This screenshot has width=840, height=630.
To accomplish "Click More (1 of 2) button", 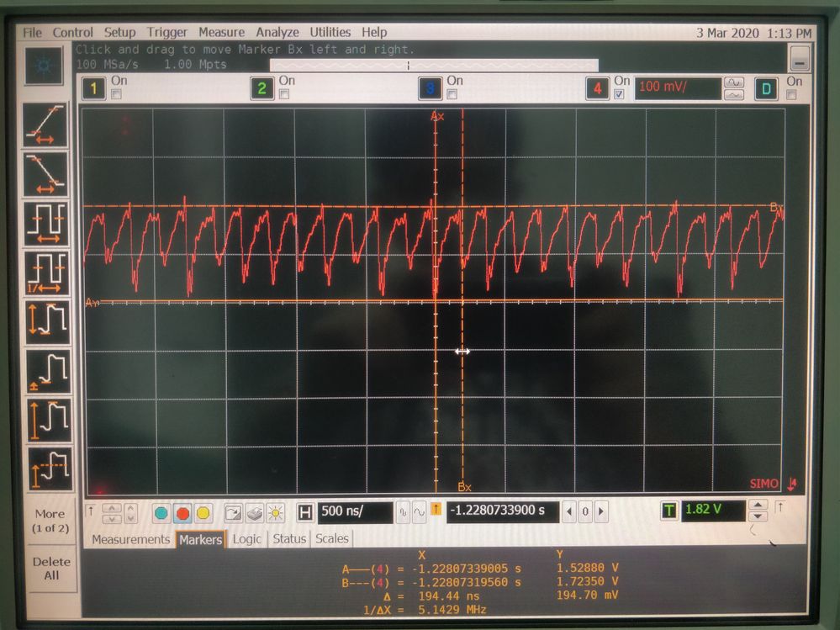I will [x=50, y=521].
